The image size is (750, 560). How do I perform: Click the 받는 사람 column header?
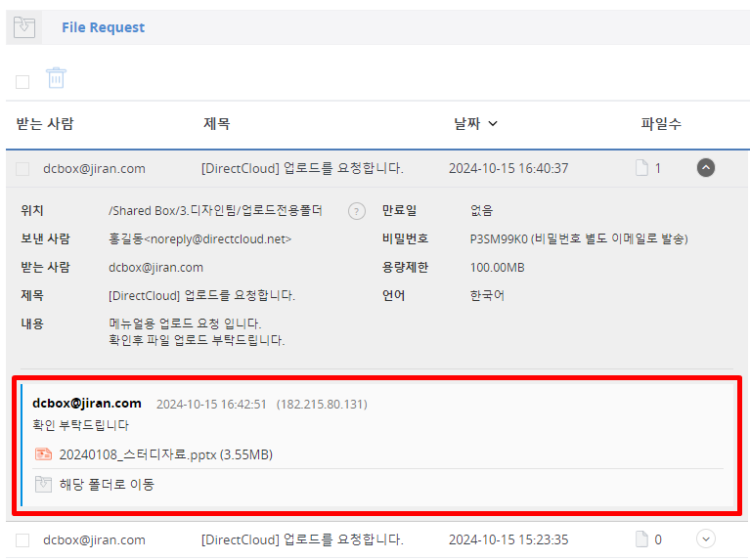click(x=45, y=124)
